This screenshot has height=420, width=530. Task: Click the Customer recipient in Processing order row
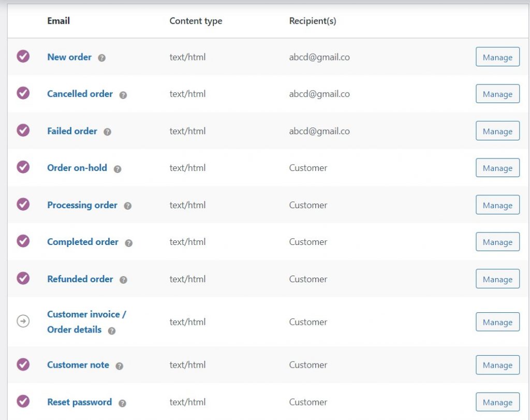click(x=308, y=205)
